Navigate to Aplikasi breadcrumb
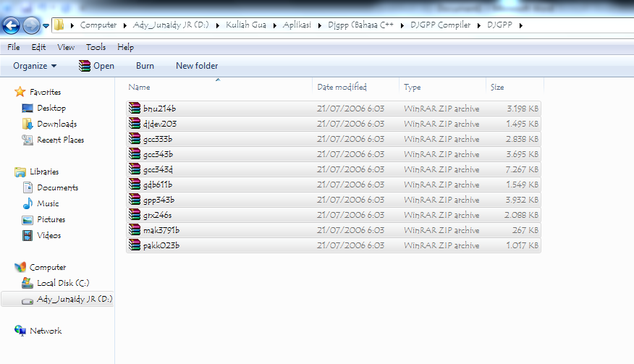This screenshot has height=364, width=634. tap(297, 25)
